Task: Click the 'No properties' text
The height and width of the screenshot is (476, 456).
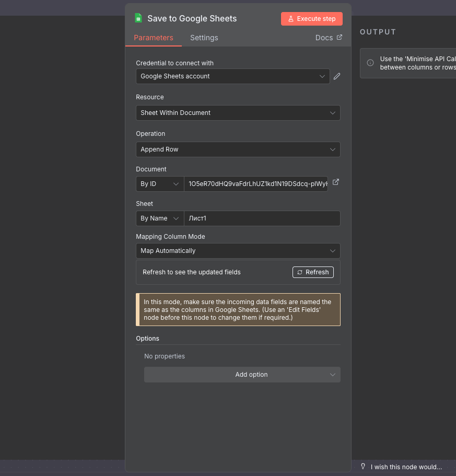Action: tap(165, 356)
